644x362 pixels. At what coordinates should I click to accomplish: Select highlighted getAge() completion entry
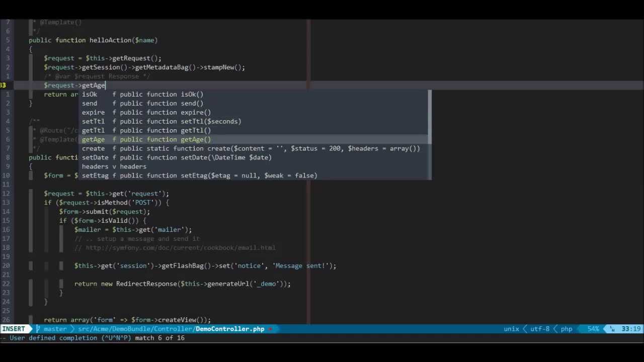[256, 140]
